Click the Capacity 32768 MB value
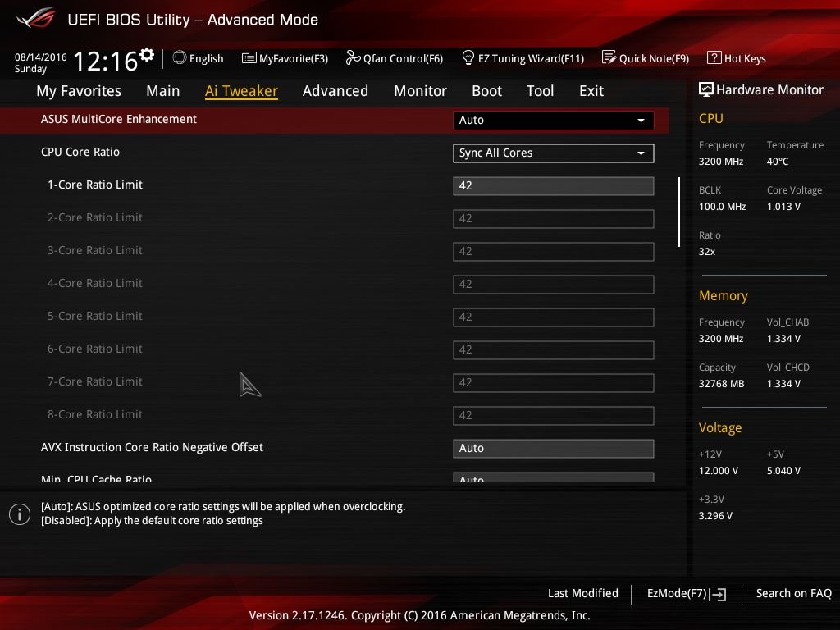Viewport: 840px width, 630px height. click(721, 384)
